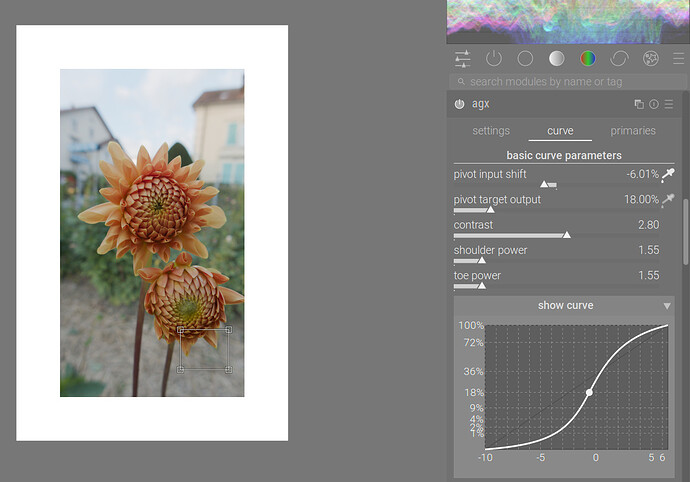690x482 pixels.
Task: Select the RGB color modules group icon
Action: click(588, 59)
